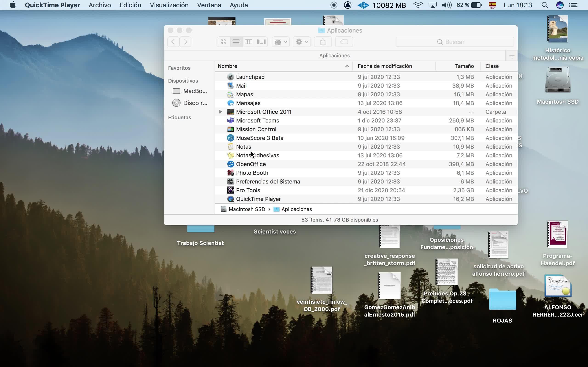Switch Finder to column view
588x367 pixels.
pos(248,42)
